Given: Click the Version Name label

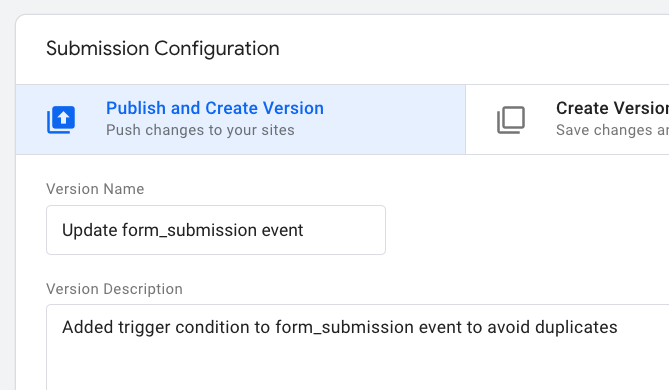Looking at the screenshot, I should click(95, 189).
